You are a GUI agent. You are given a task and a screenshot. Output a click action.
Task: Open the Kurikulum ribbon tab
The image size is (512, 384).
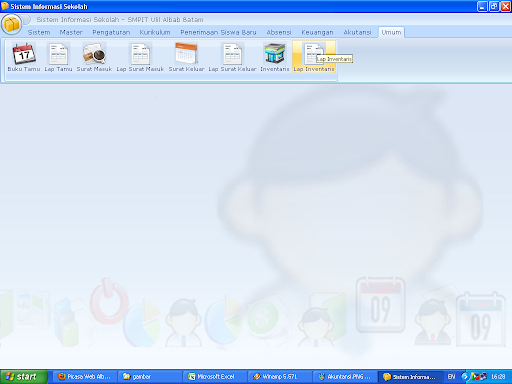[155, 32]
